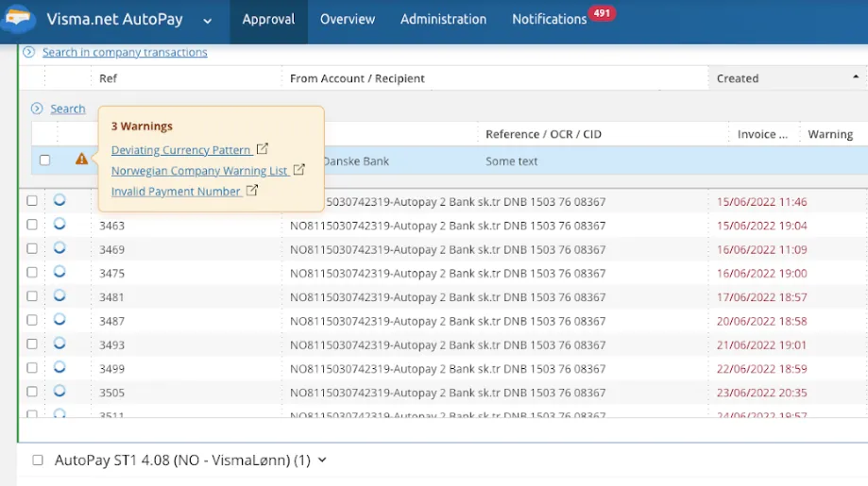Click Ref number 3469
The width and height of the screenshot is (868, 486).
(x=111, y=249)
